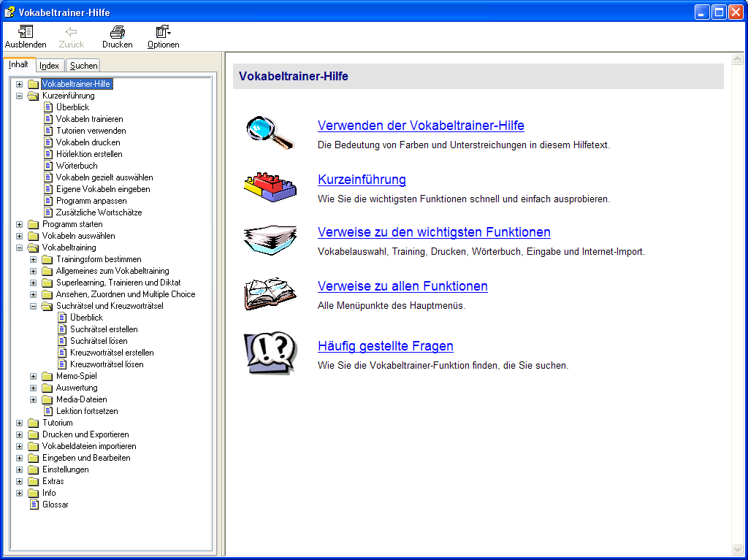Select Ansehen, Zuordnen und Multiple Choice
This screenshot has height=560, width=748.
(126, 294)
